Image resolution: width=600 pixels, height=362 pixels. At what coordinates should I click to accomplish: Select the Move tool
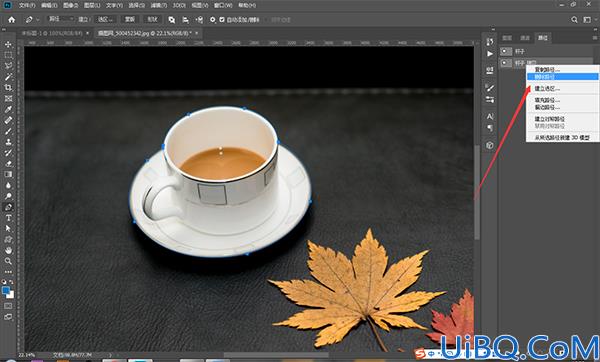(8, 44)
